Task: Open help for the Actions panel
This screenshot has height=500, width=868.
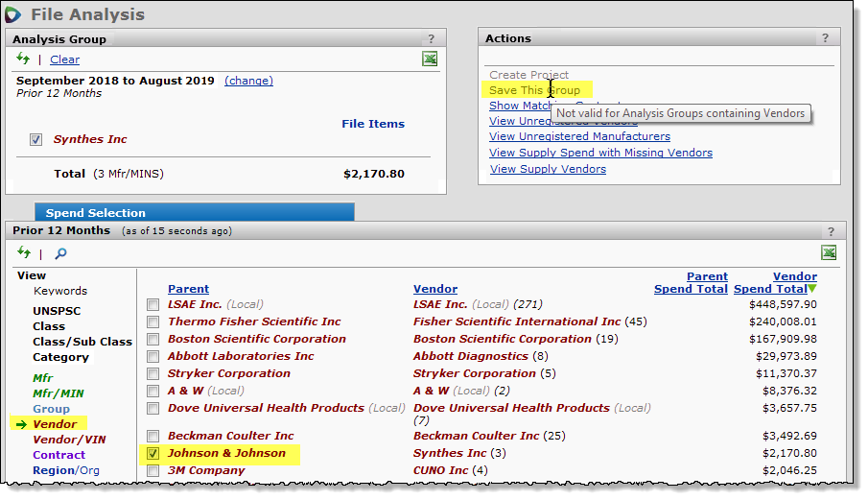Action: click(825, 38)
